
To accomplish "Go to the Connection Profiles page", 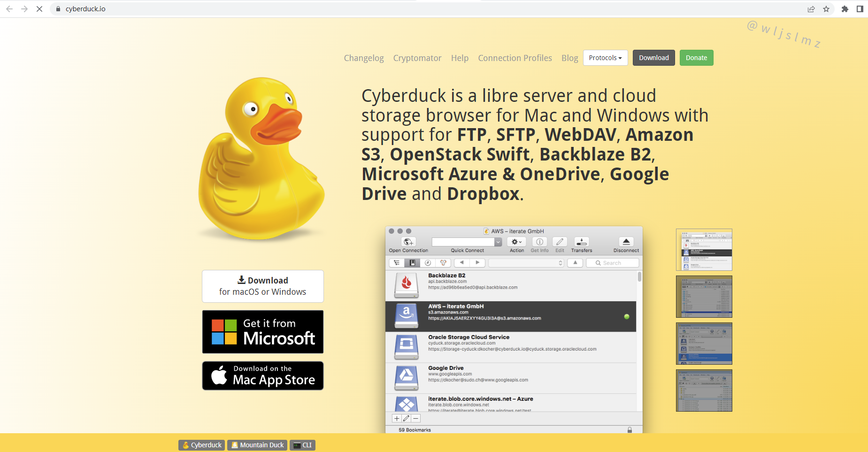I will coord(515,58).
